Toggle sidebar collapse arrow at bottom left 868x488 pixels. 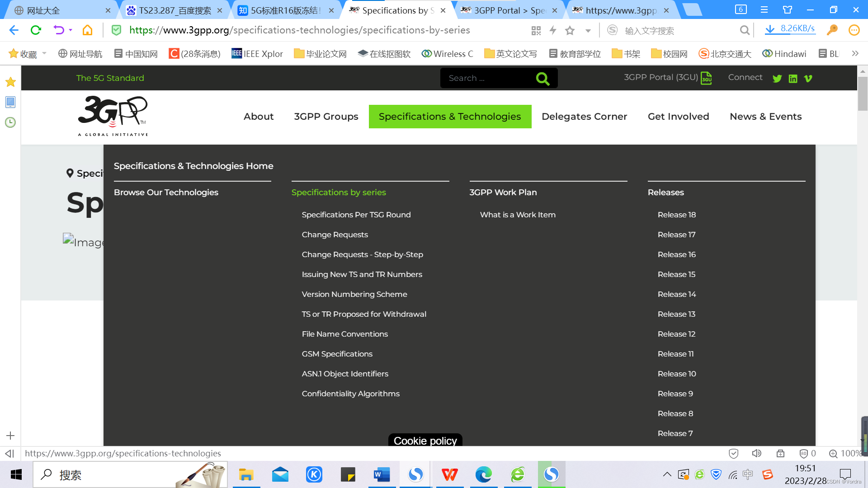coord(9,453)
